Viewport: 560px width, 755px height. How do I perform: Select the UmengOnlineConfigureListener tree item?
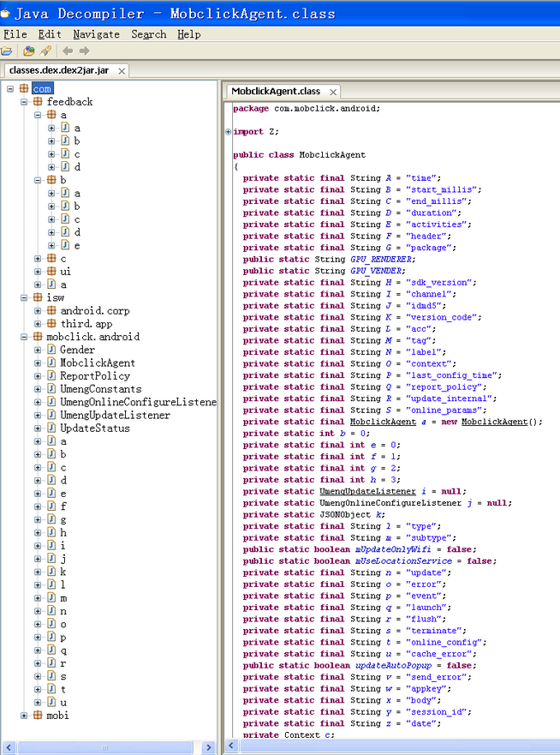pos(138,402)
